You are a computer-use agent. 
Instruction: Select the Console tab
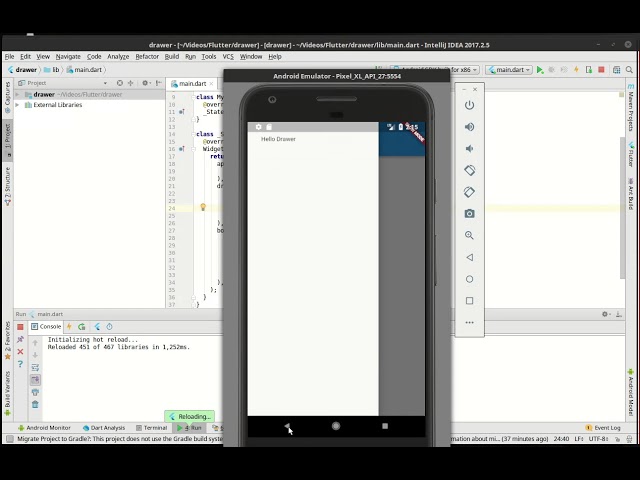(46, 327)
